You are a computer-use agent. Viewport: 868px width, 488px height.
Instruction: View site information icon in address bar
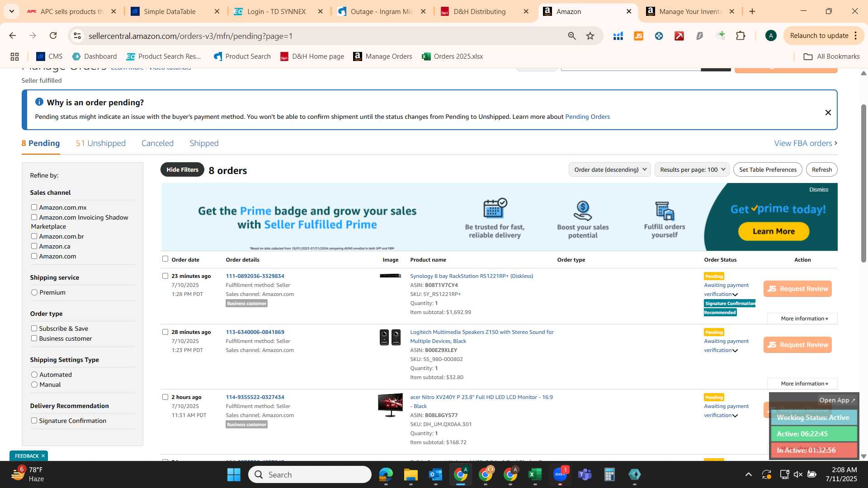click(x=77, y=36)
